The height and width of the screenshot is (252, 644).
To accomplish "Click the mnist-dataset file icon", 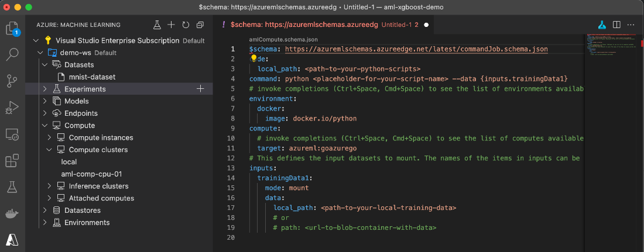I will pos(61,77).
